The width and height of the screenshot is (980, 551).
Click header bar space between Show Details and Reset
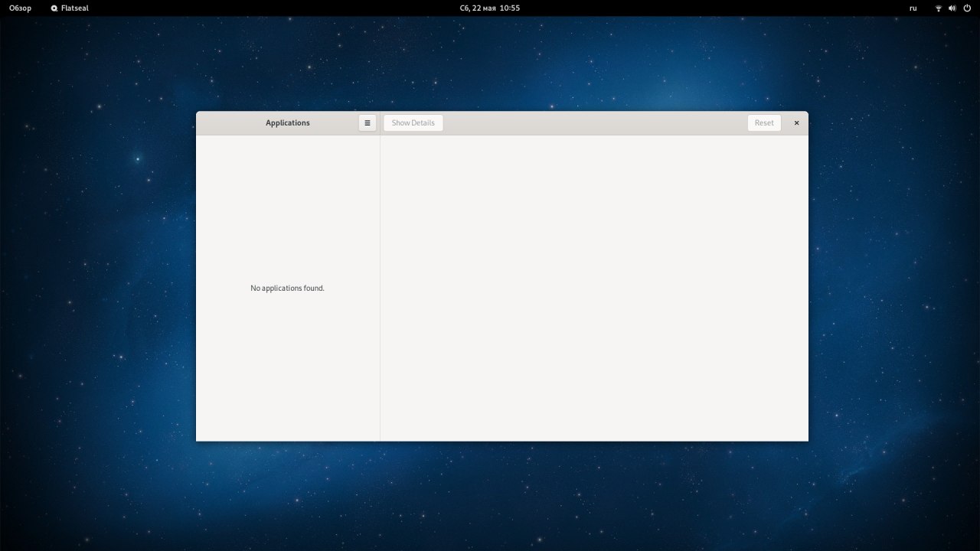[593, 122]
